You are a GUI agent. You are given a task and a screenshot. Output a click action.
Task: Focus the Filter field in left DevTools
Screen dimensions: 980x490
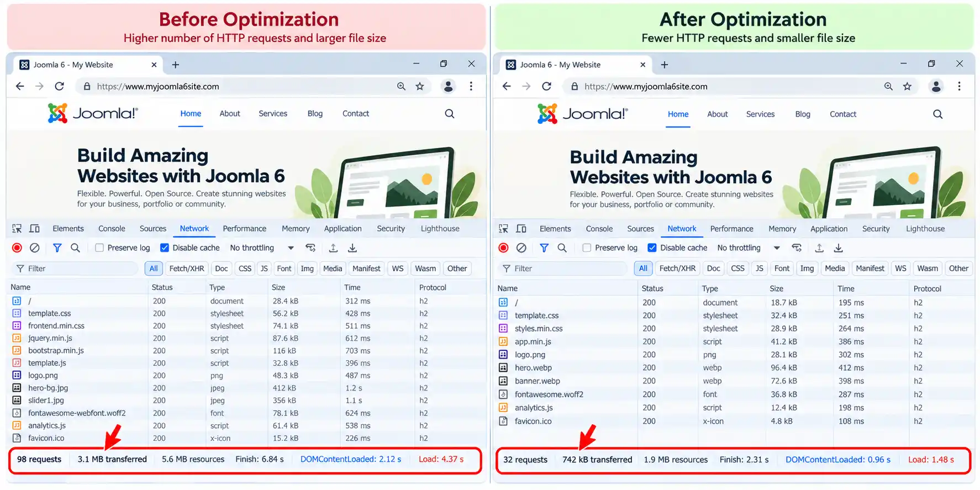coord(75,268)
